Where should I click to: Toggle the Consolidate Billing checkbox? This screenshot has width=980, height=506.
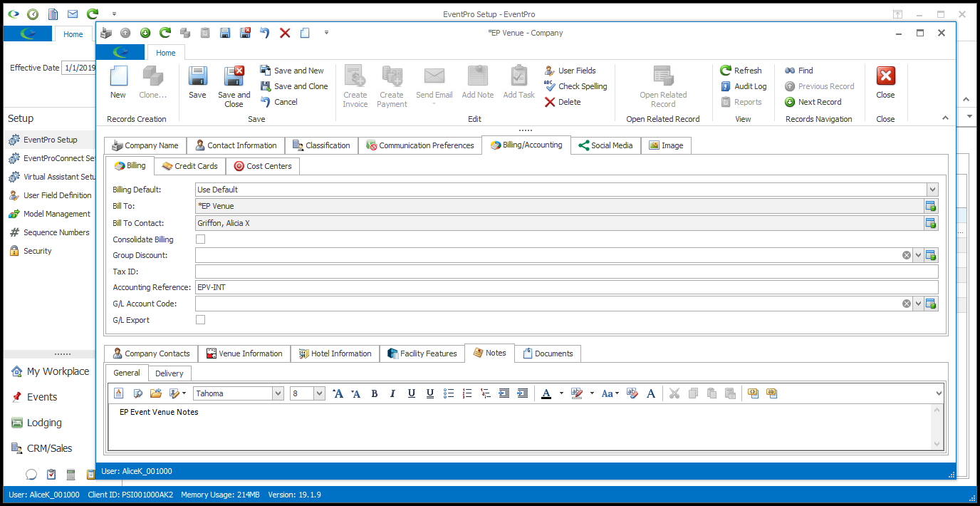tap(201, 239)
